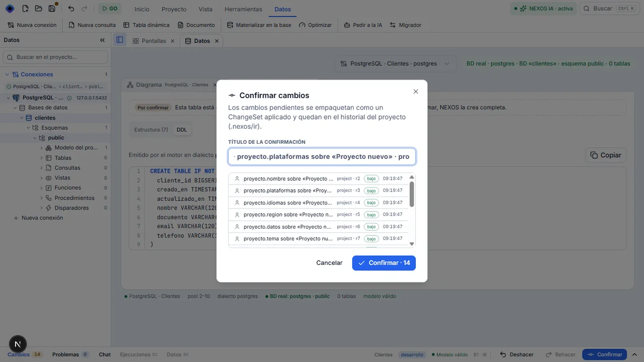Close the Pantallas tab

click(172, 41)
